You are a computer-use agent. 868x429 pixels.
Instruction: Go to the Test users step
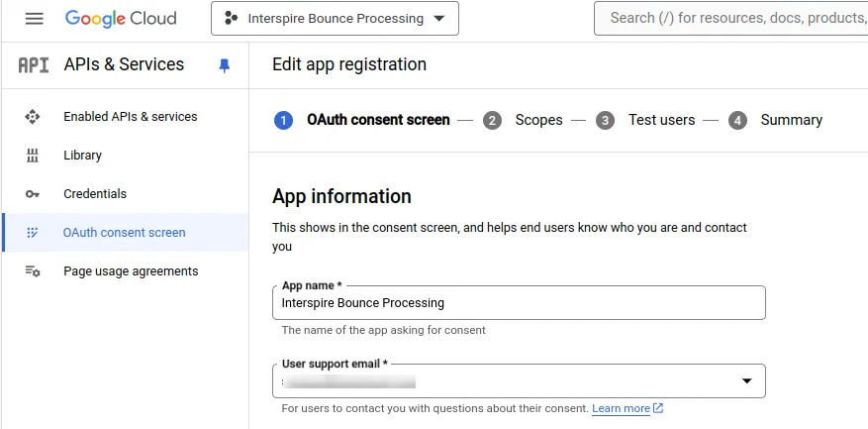661,120
